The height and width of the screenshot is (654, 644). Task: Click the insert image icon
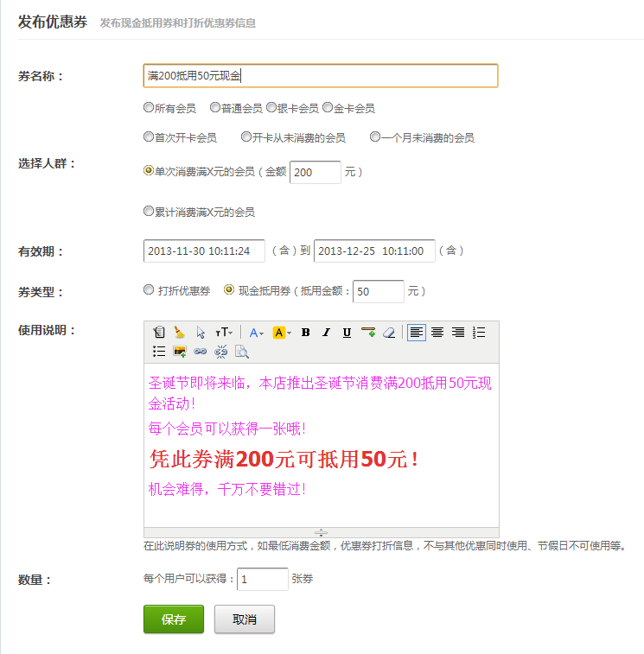[x=180, y=352]
